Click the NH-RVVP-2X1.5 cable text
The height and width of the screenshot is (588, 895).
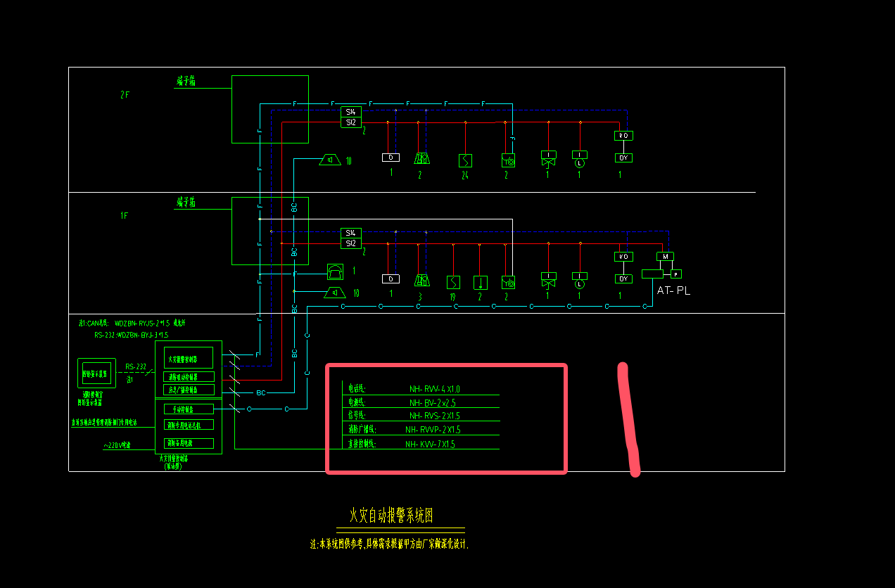[433, 430]
